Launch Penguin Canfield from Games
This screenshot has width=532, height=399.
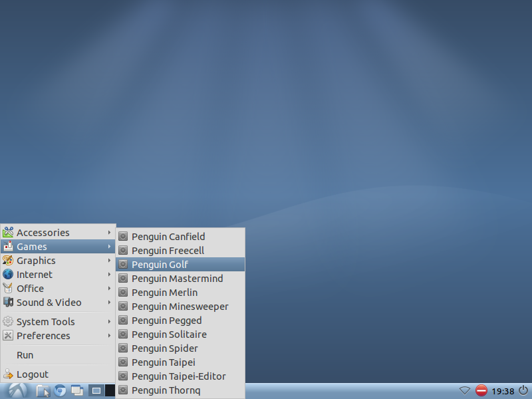(x=180, y=237)
